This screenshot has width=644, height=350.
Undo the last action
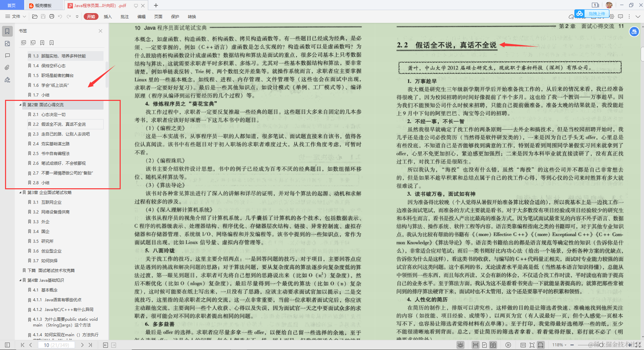(60, 16)
